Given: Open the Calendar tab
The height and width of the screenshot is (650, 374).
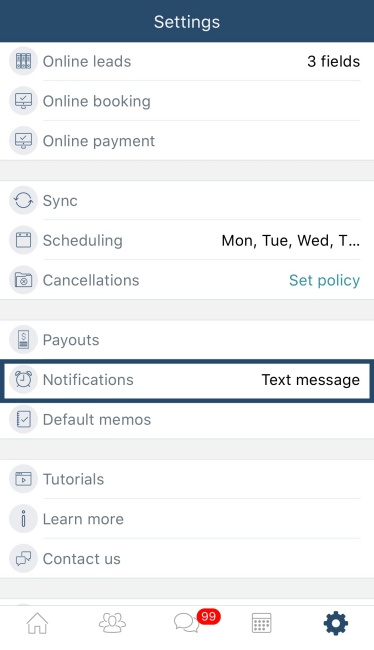Looking at the screenshot, I should tap(262, 623).
